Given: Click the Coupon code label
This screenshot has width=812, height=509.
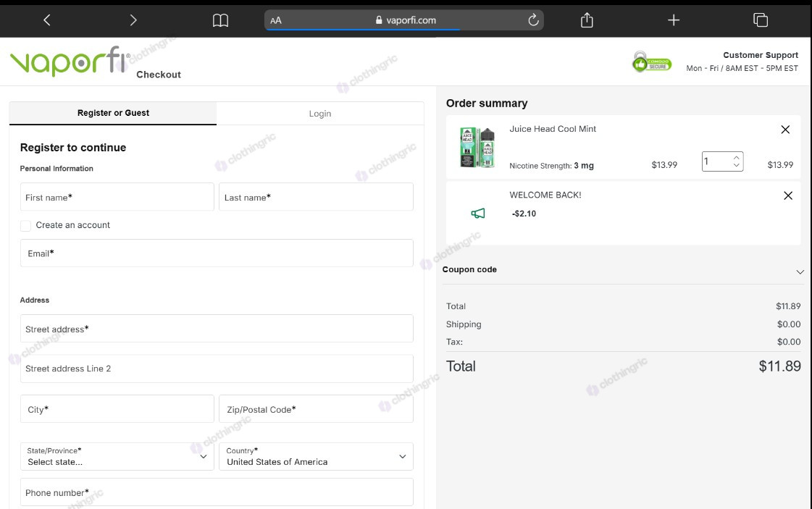Looking at the screenshot, I should point(469,269).
